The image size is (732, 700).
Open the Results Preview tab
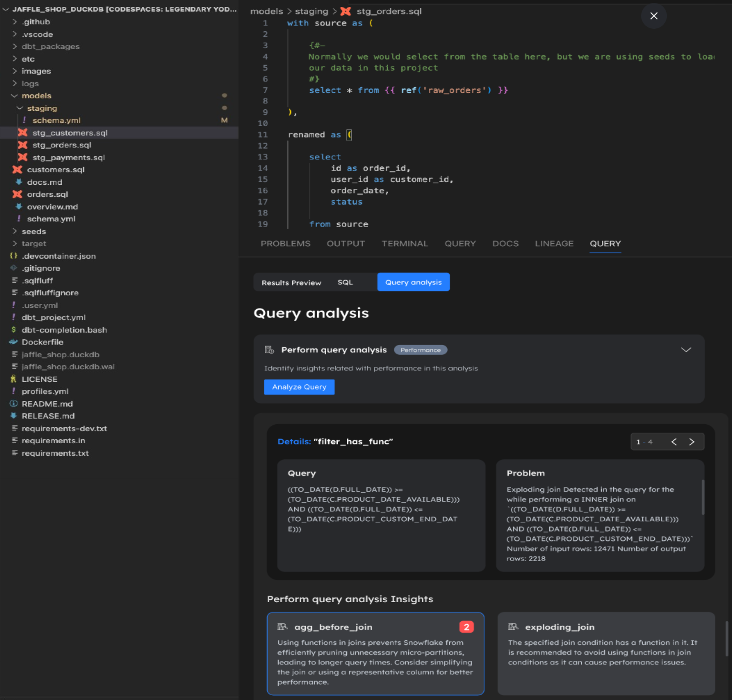[291, 282]
